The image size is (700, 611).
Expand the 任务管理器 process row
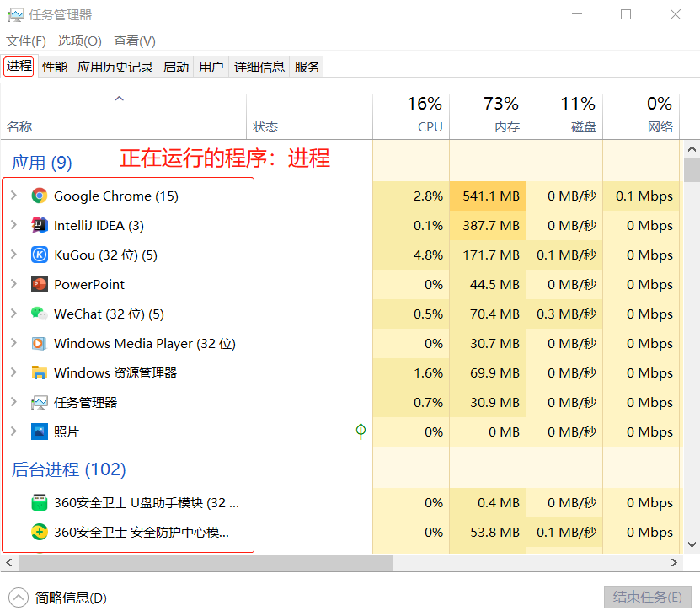[x=13, y=402]
